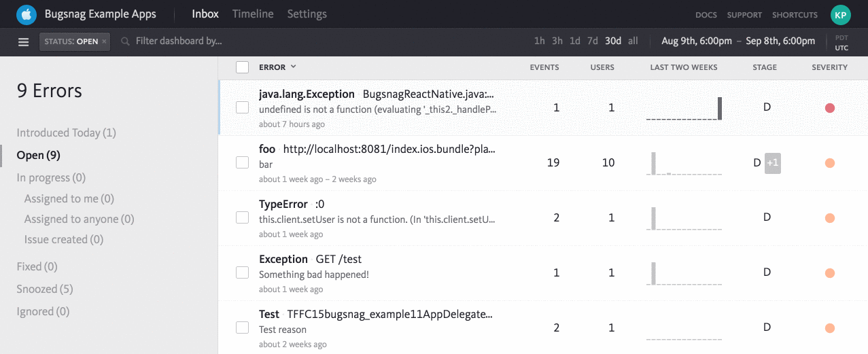Click orange severity dot for Test error
The image size is (868, 354).
coord(829,328)
